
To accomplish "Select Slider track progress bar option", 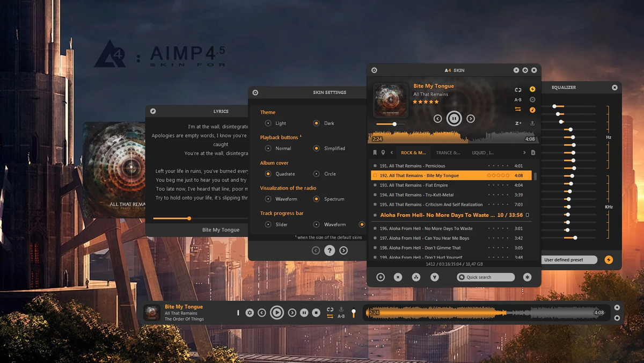I will tap(268, 224).
